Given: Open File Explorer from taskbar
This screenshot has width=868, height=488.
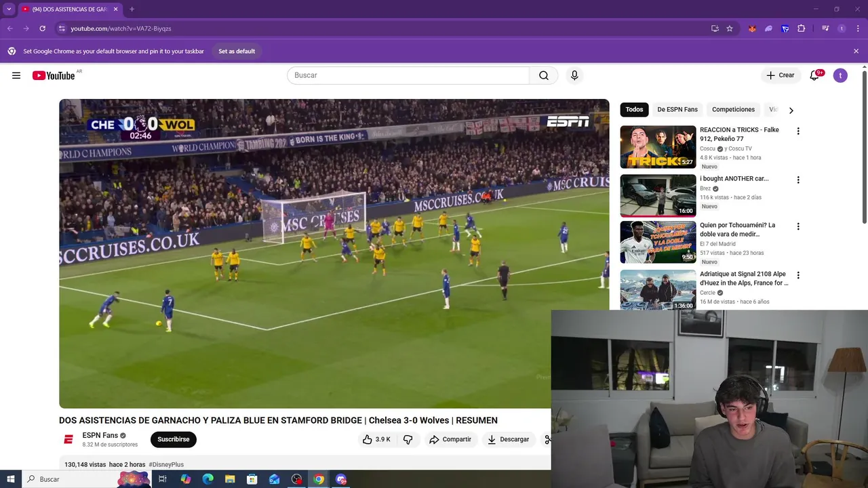Looking at the screenshot, I should click(x=230, y=479).
